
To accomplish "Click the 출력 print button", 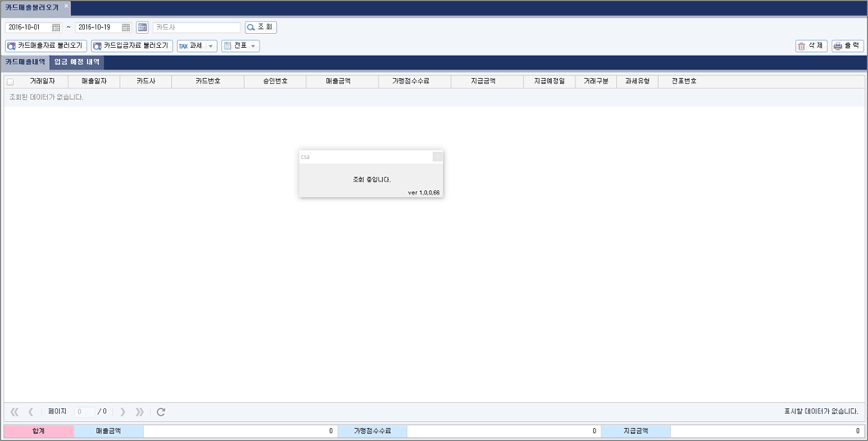I will tap(847, 46).
